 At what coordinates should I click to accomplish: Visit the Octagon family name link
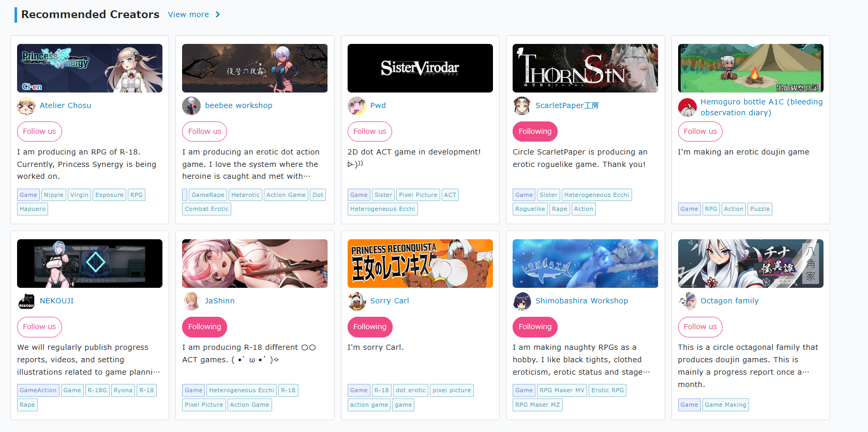(x=729, y=301)
